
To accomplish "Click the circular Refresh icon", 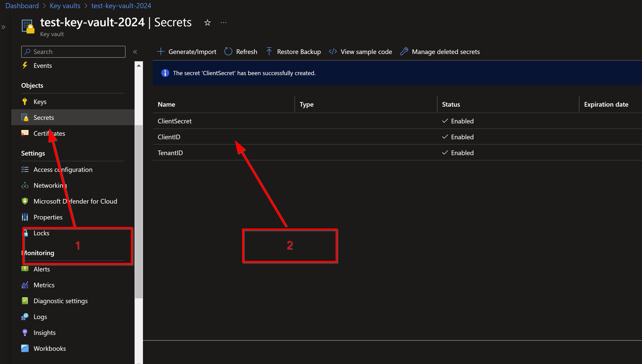I will 228,52.
